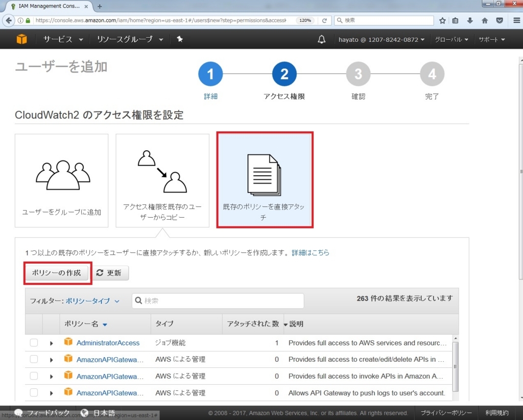The width and height of the screenshot is (523, 420).
Task: Check the checkbox for push logs policy
Action: point(34,392)
